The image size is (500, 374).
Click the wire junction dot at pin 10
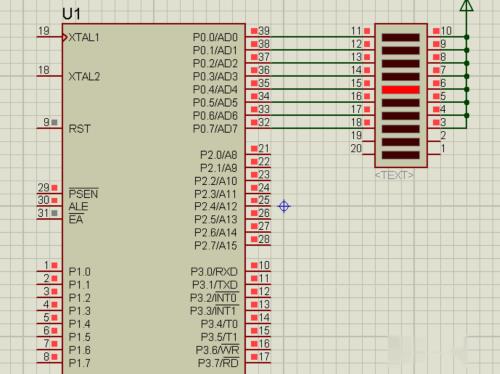click(467, 37)
